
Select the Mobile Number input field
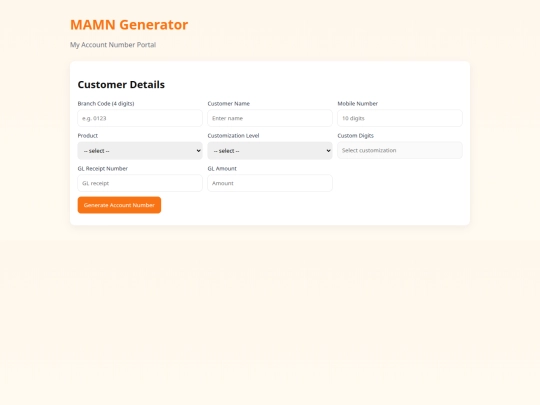pyautogui.click(x=400, y=118)
